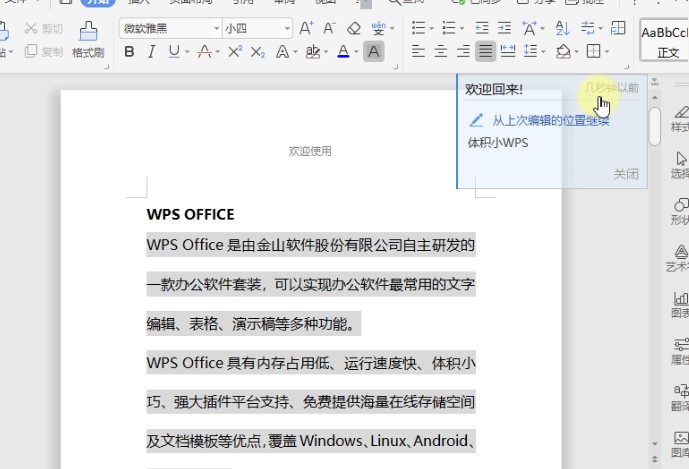Toggle justified alignment
Viewport: 689px width, 469px height.
pos(485,51)
